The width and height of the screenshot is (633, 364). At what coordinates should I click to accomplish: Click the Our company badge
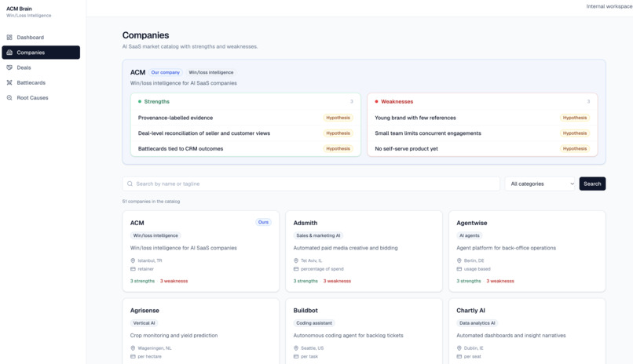pos(166,72)
